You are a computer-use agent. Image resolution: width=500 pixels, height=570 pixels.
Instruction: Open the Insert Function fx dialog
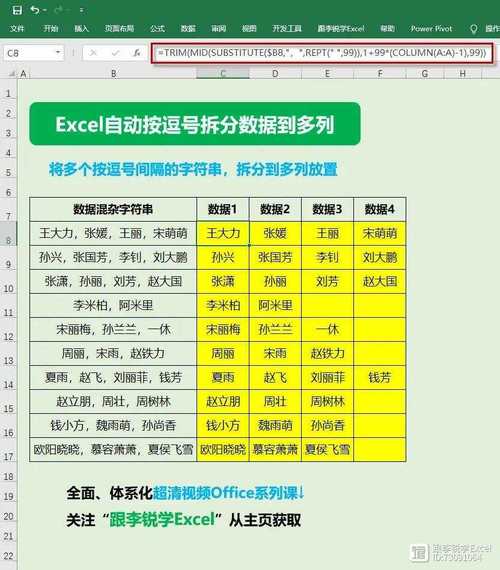tap(137, 53)
